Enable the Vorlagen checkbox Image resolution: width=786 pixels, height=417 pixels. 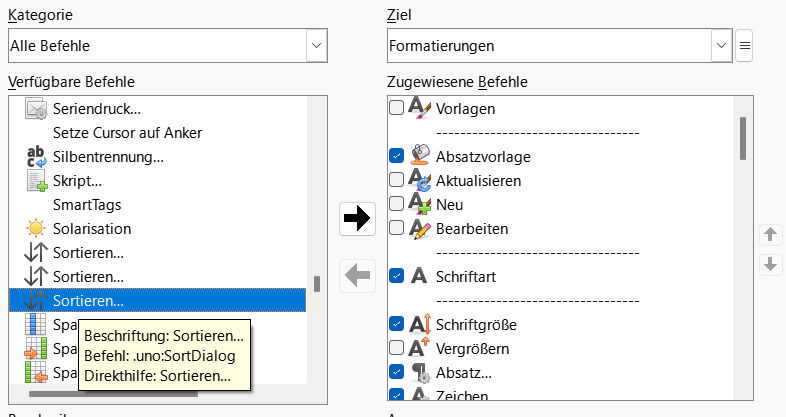pos(397,107)
